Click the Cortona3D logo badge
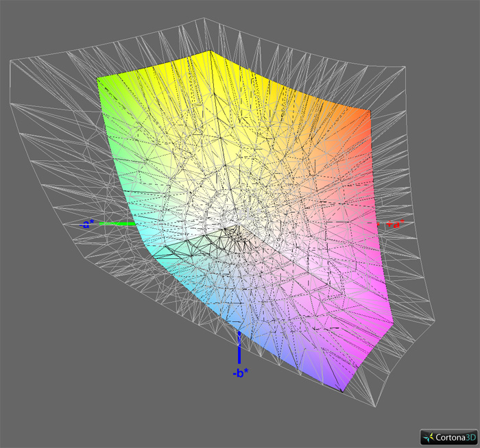480x448 pixels. 448,437
